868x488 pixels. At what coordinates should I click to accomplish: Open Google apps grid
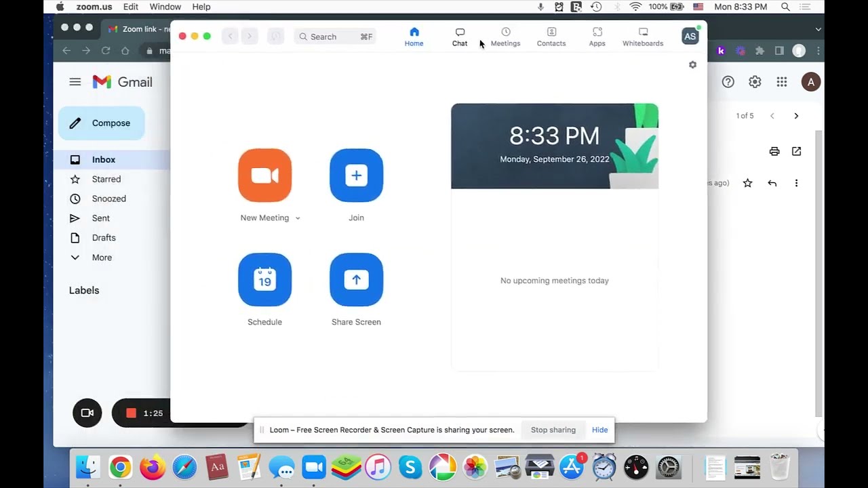pyautogui.click(x=782, y=82)
